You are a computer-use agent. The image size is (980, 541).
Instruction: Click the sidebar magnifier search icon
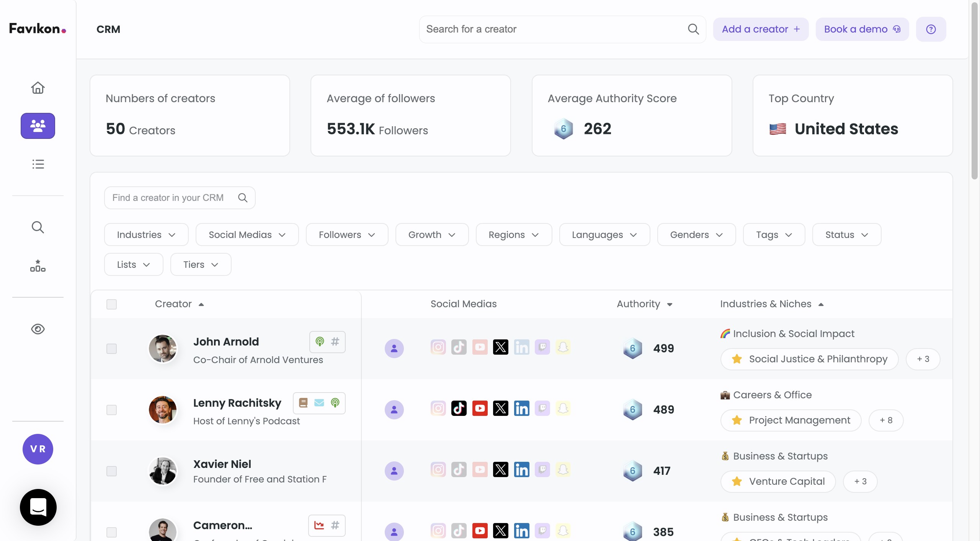click(x=38, y=227)
